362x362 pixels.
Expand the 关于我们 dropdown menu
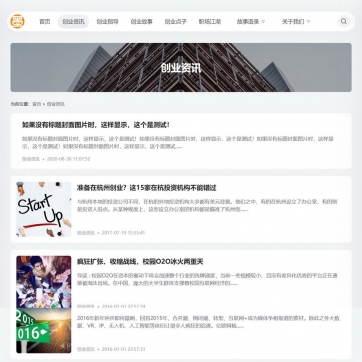(296, 22)
